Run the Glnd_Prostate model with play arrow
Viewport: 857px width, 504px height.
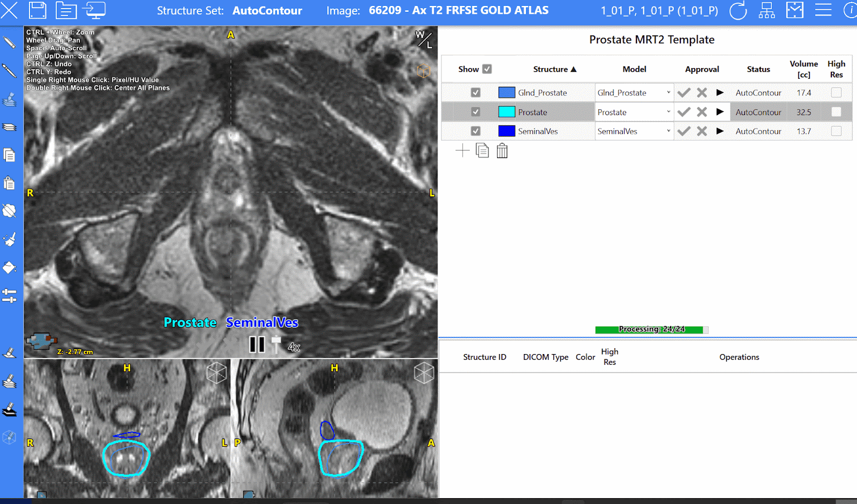coord(720,93)
